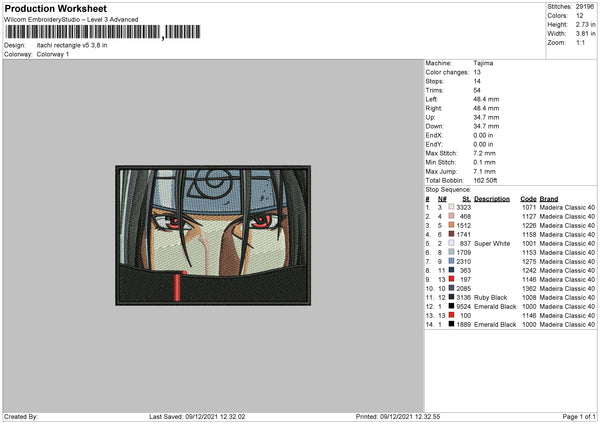Image resolution: width=600 pixels, height=424 pixels.
Task: Select the brown swatch for code 1158
Action: (452, 234)
